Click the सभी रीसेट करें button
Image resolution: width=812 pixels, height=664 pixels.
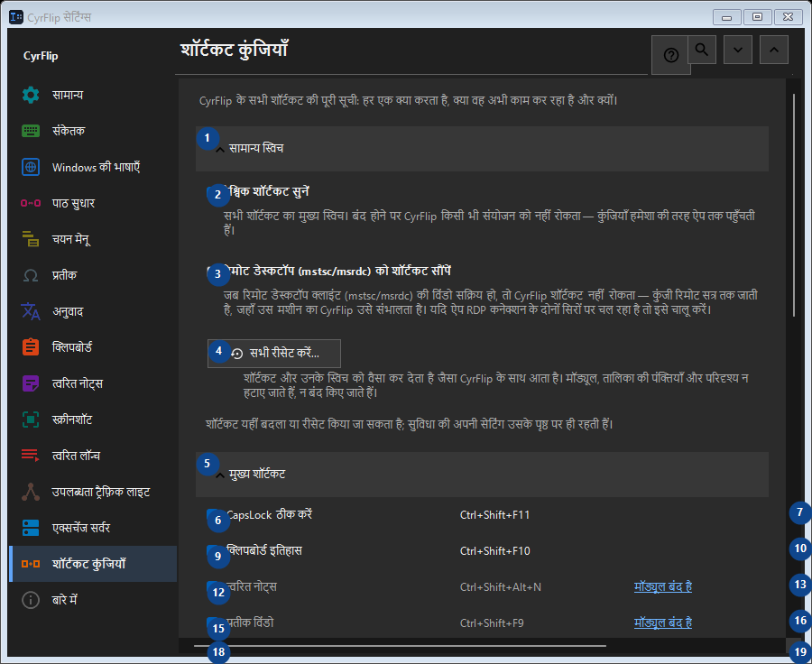274,354
